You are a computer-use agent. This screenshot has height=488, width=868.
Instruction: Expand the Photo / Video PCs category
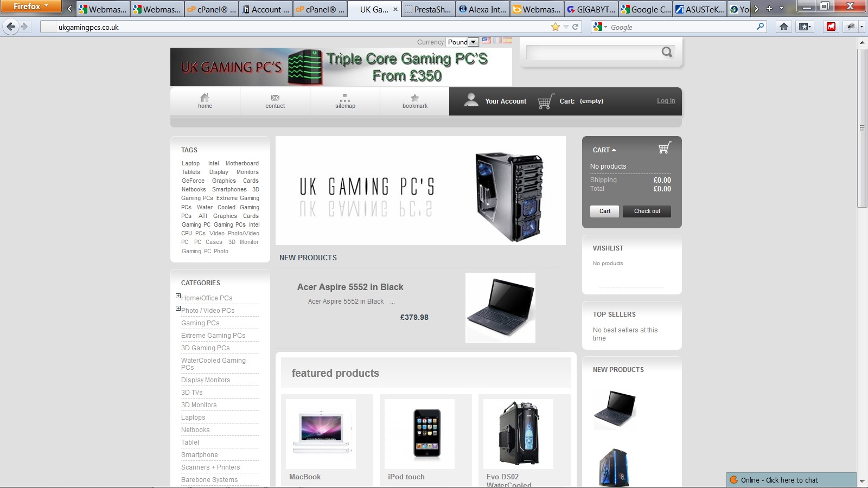[x=178, y=309]
